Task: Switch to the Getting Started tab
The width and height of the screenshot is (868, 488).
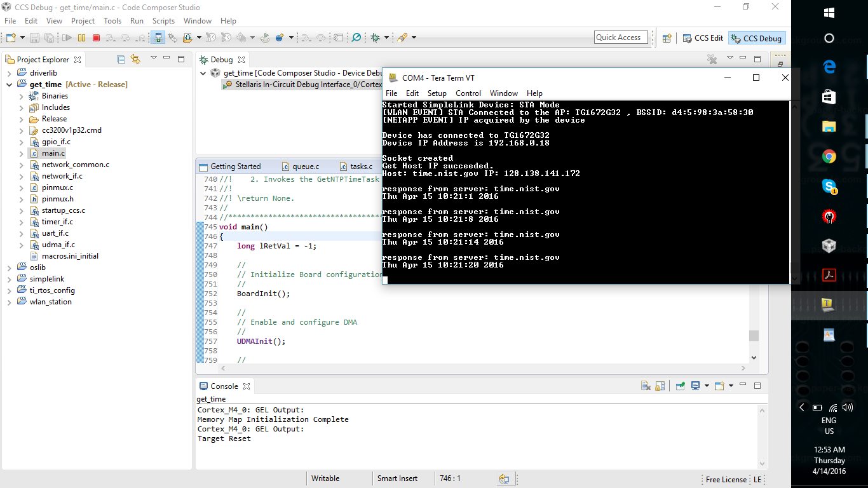Action: (x=229, y=166)
